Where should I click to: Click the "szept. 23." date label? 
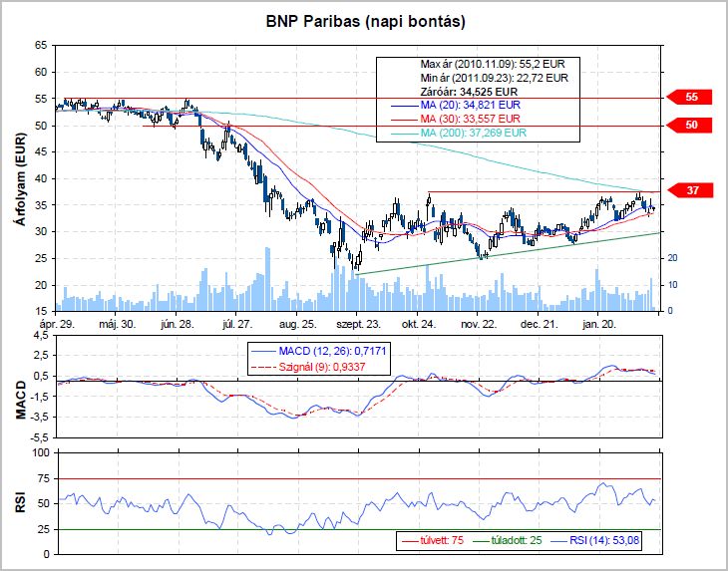(358, 324)
